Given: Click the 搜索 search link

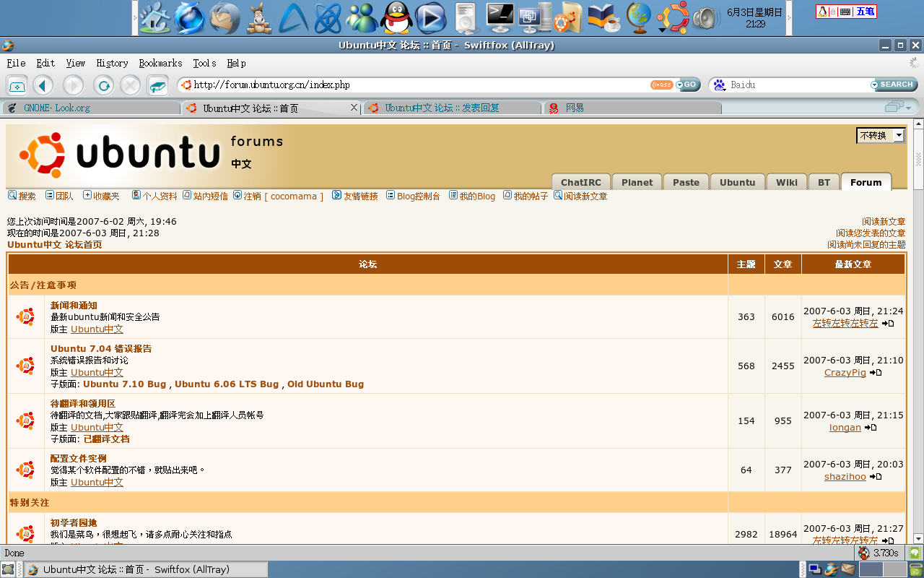Looking at the screenshot, I should (27, 196).
